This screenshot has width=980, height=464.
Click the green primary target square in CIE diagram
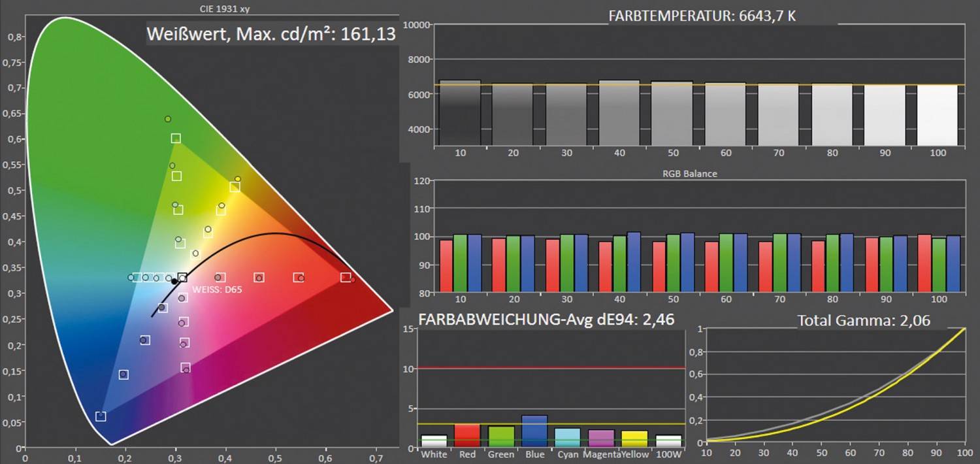pos(176,138)
